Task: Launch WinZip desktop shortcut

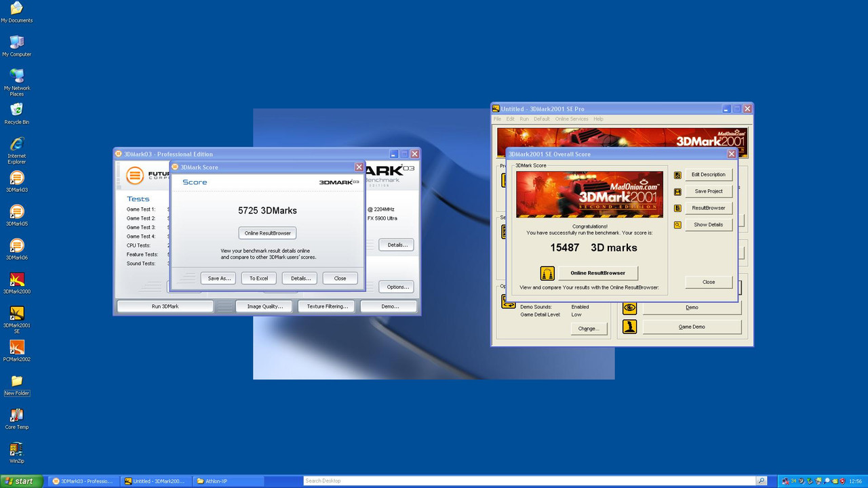Action: [16, 452]
